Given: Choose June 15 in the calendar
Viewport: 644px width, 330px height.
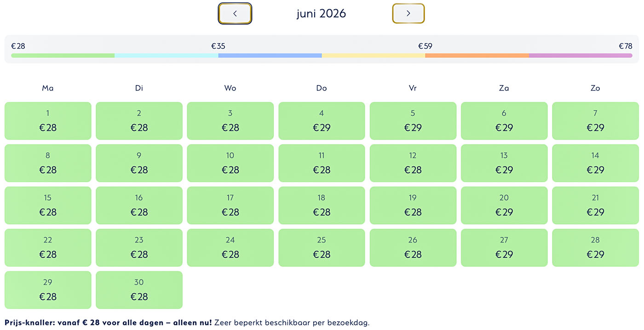Looking at the screenshot, I should click(48, 205).
